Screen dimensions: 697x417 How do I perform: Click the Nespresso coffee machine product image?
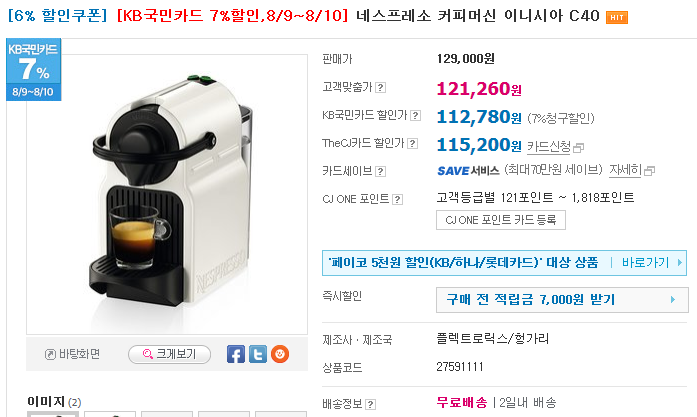(x=167, y=194)
